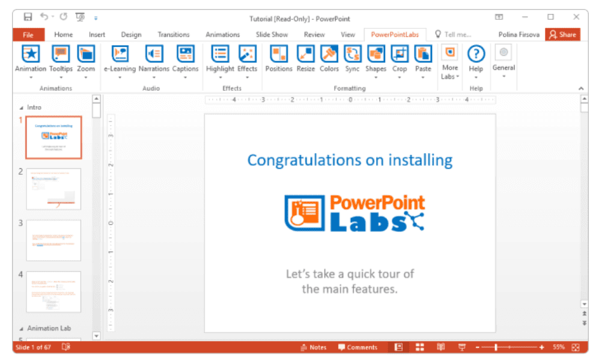
Task: Zoom out with the minus button
Action: coord(478,347)
